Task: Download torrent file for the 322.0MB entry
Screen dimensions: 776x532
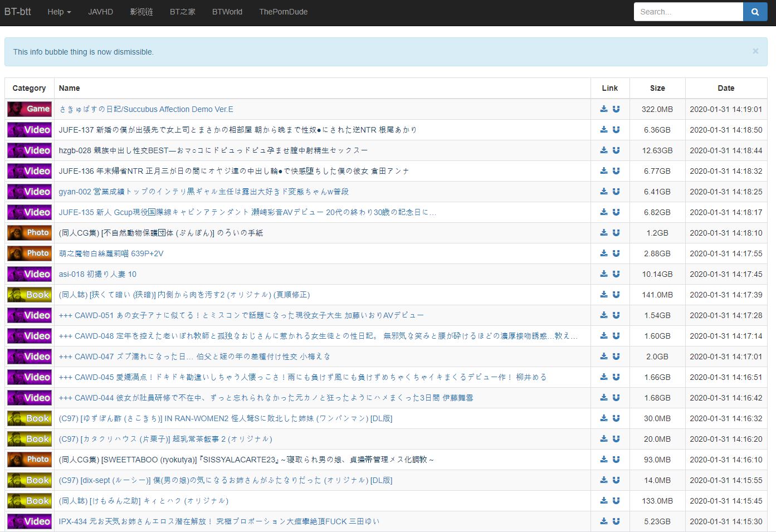Action: click(604, 109)
